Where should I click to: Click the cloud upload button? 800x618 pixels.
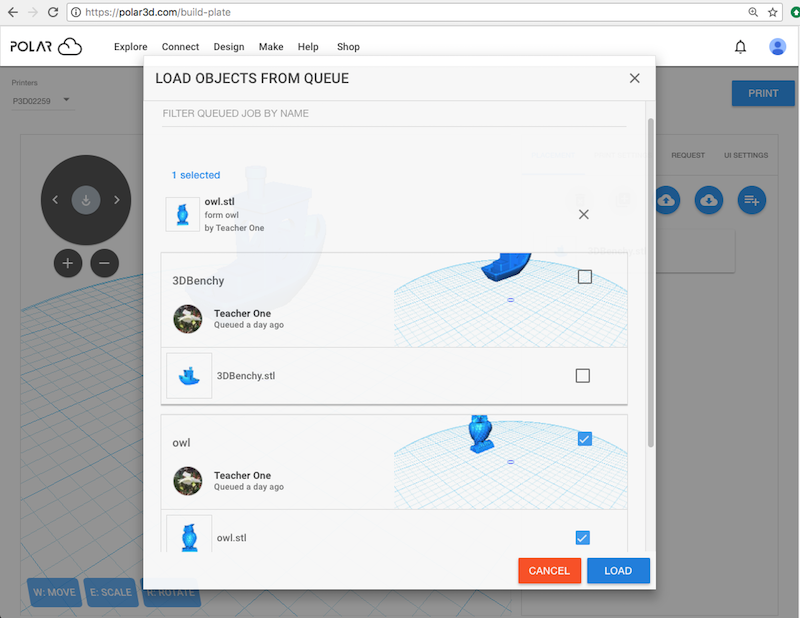[x=666, y=200]
